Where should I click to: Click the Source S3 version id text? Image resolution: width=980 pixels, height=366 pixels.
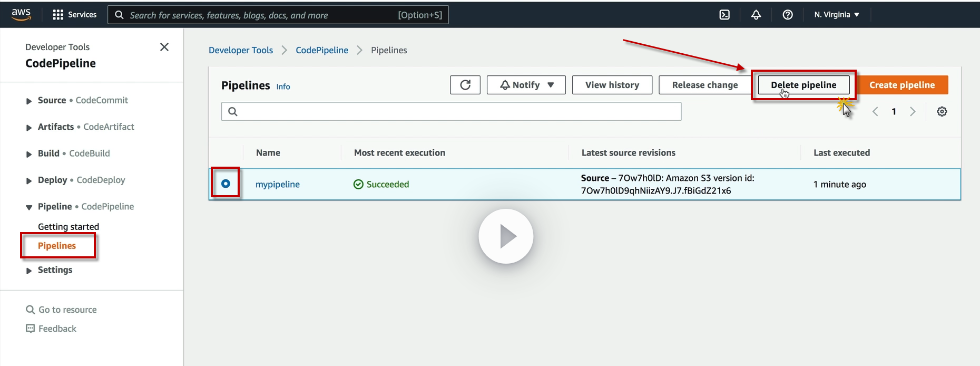(668, 184)
